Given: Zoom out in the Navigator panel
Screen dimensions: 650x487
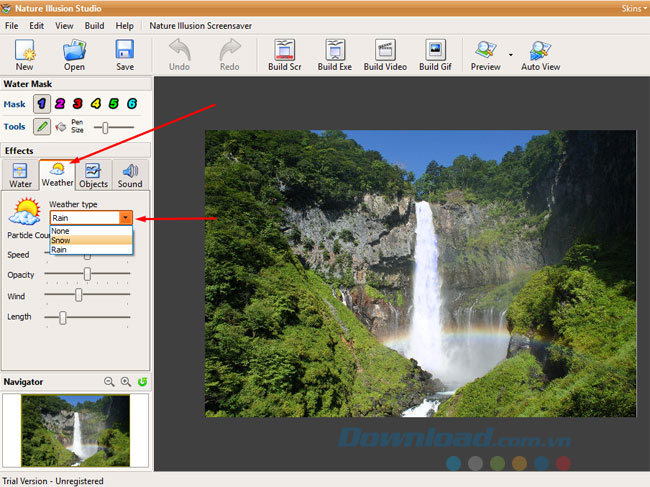Looking at the screenshot, I should (x=110, y=382).
